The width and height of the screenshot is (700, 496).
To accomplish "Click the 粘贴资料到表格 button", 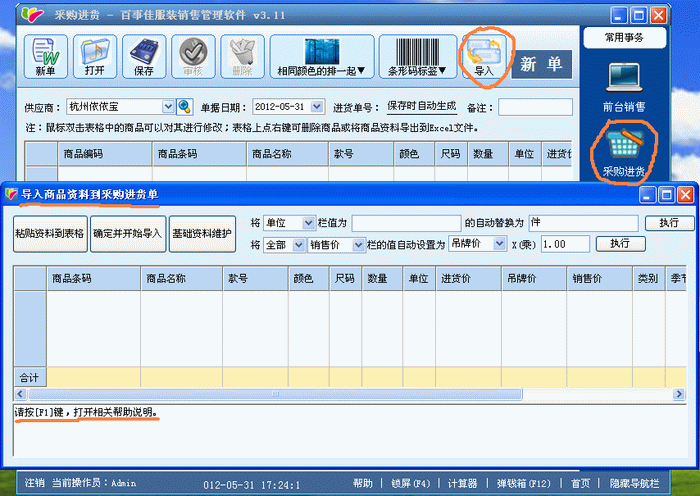I will coord(49,233).
